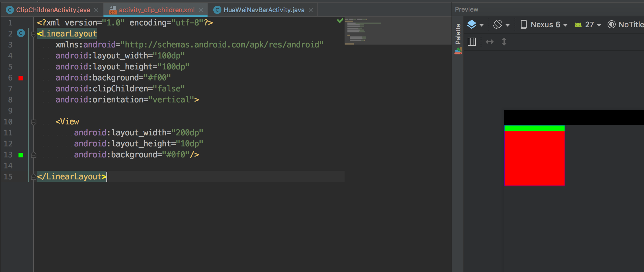The width and height of the screenshot is (644, 272).
Task: Click the "#f00" background value
Action: (x=157, y=78)
